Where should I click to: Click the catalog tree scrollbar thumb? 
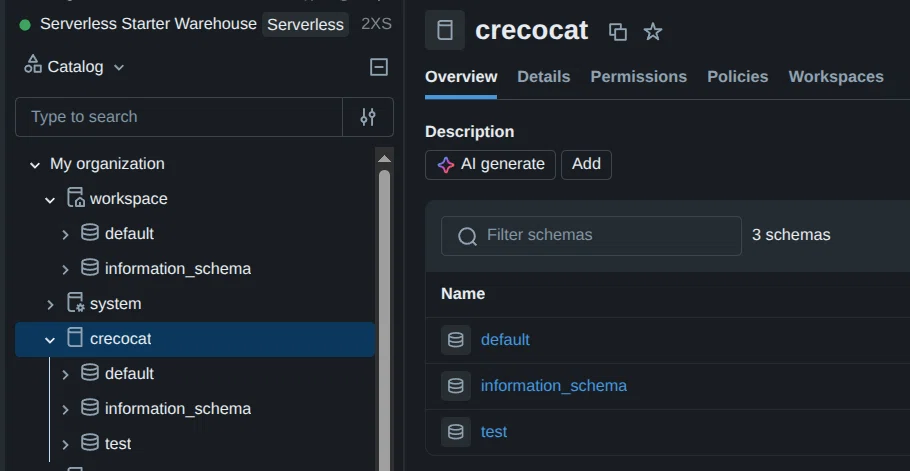click(384, 319)
